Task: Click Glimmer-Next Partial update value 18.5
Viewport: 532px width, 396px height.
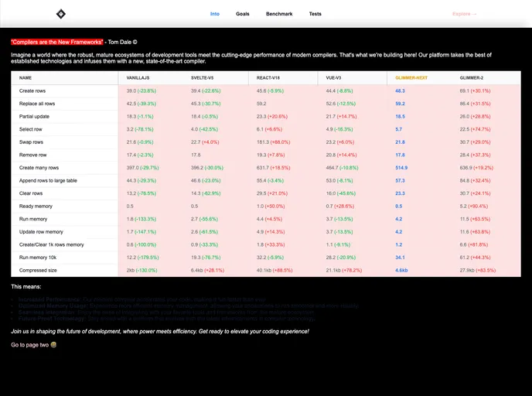Action: coord(400,116)
